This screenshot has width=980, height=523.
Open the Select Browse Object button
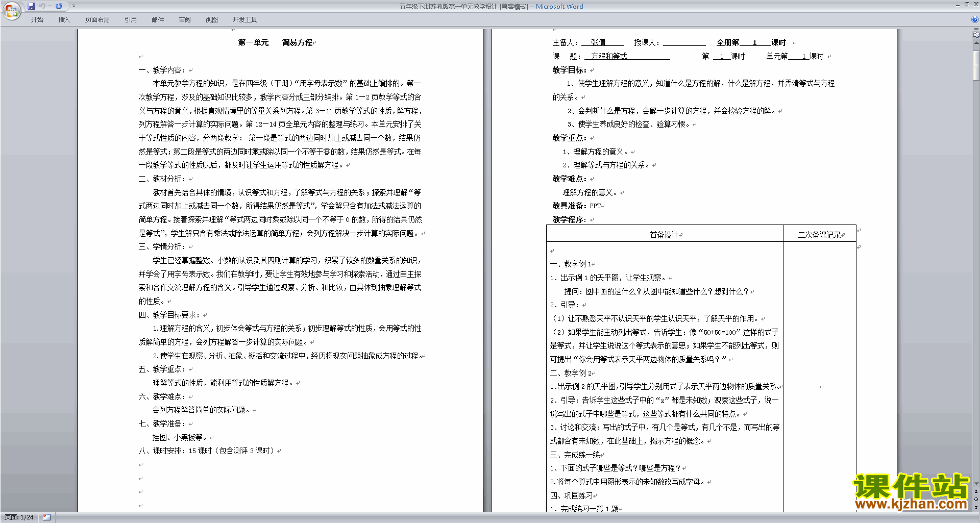[x=976, y=500]
